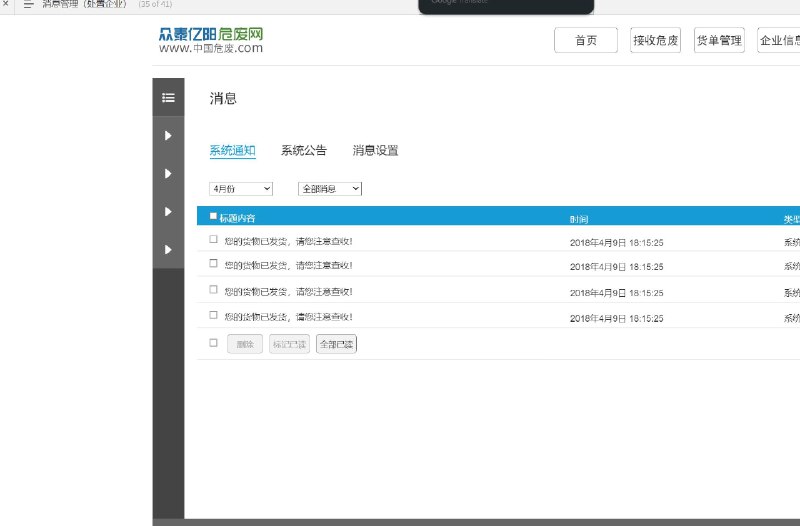Viewport: 800px width, 526px height.
Task: Check the third message row checkbox
Action: tap(213, 289)
